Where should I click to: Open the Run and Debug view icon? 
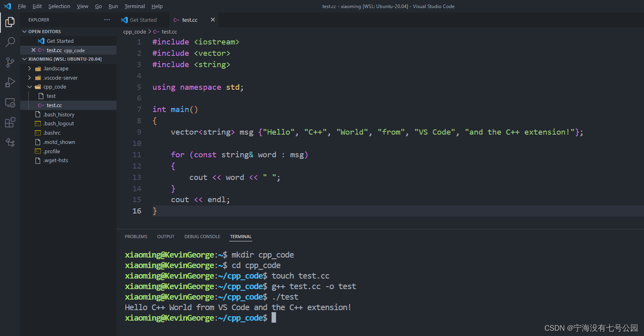click(10, 82)
